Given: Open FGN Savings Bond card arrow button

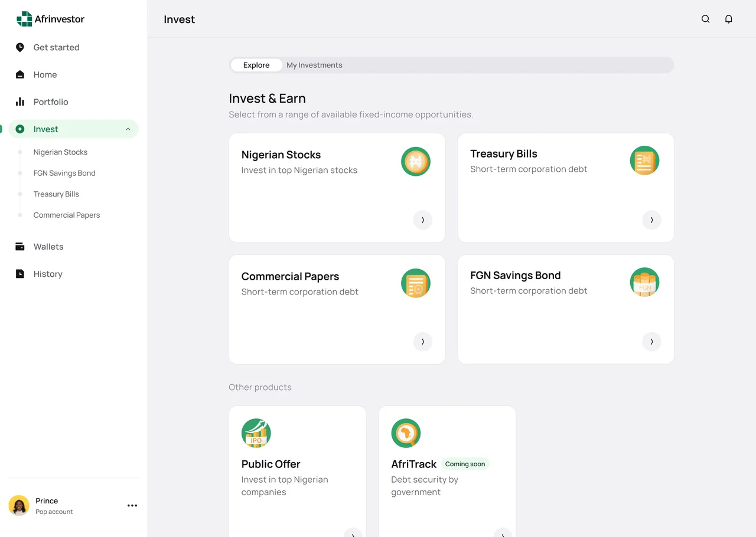Looking at the screenshot, I should [651, 342].
